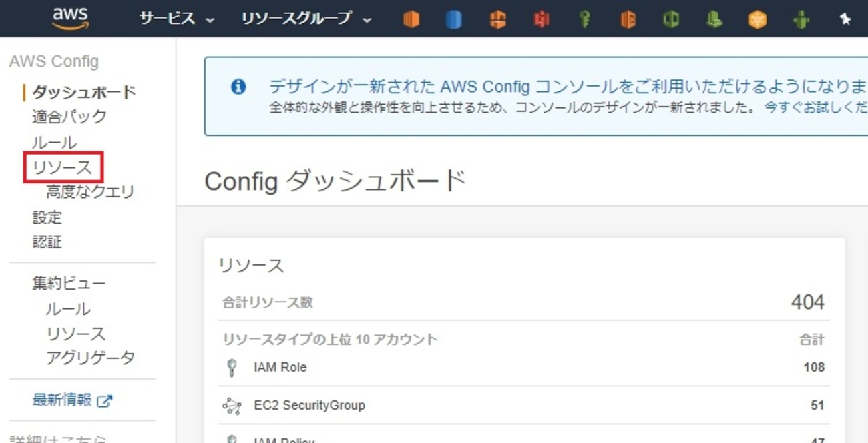
Task: Click the green key shortcut in top bar
Action: coord(584,20)
